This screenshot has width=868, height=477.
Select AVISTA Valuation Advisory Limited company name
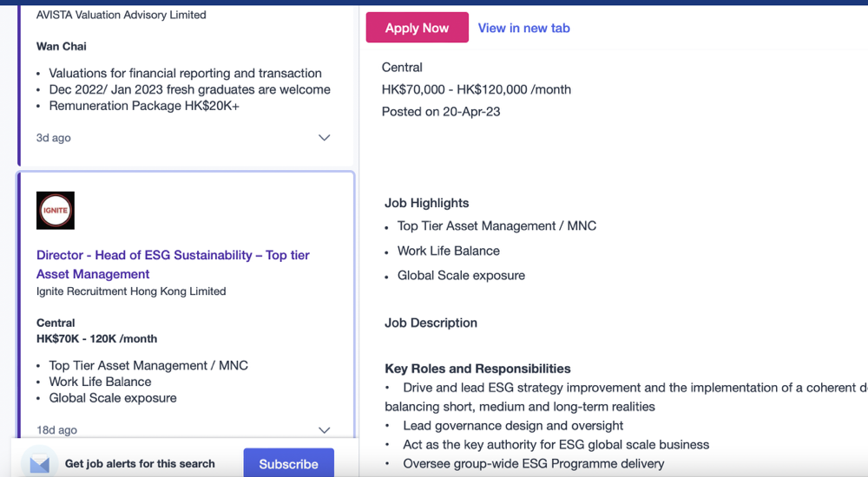122,15
